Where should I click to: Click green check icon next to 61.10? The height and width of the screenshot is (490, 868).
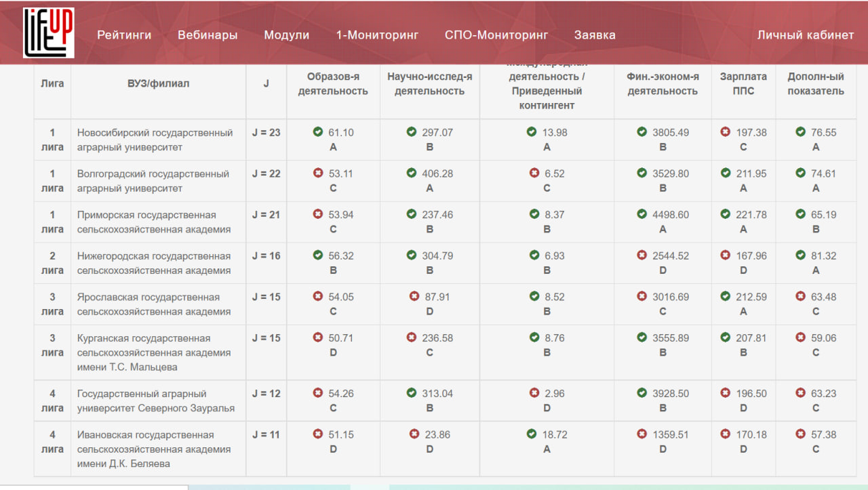click(x=318, y=132)
